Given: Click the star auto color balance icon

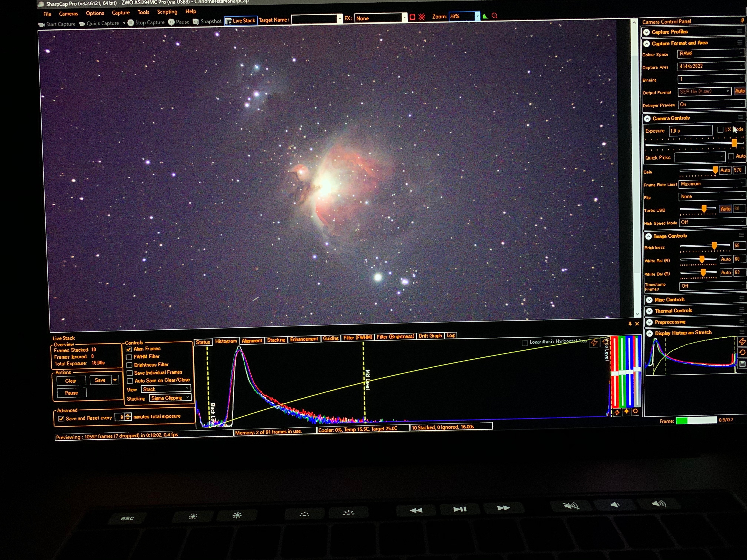Looking at the screenshot, I should (626, 411).
